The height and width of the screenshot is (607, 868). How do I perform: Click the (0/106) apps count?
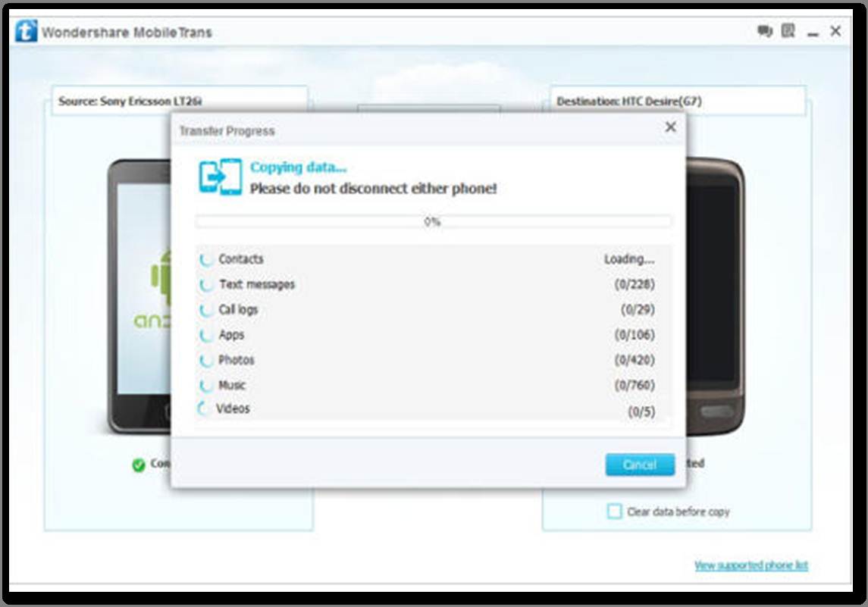(635, 335)
